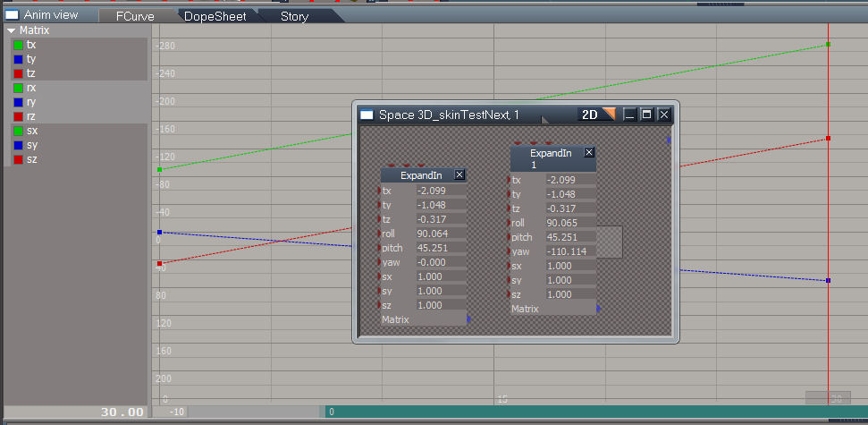Edit the tx value in ExpandIn 1
The image size is (868, 425).
pyautogui.click(x=570, y=180)
